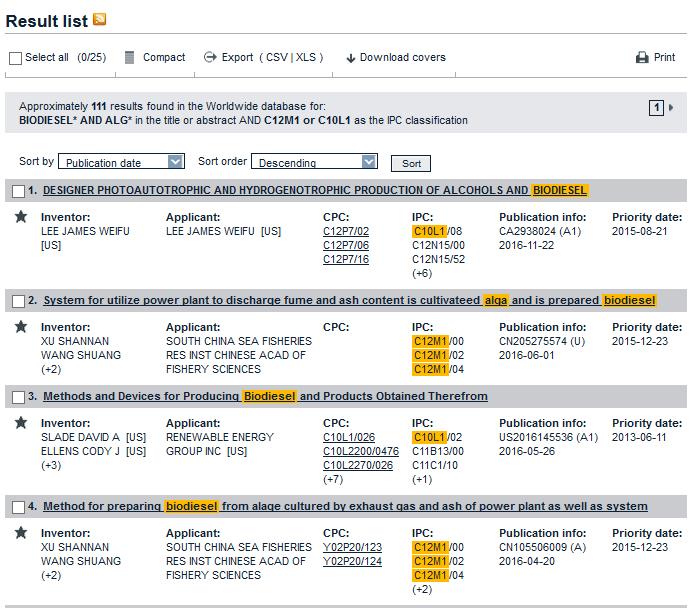Click inventor SLADE DAVID A [US]

(x=94, y=437)
